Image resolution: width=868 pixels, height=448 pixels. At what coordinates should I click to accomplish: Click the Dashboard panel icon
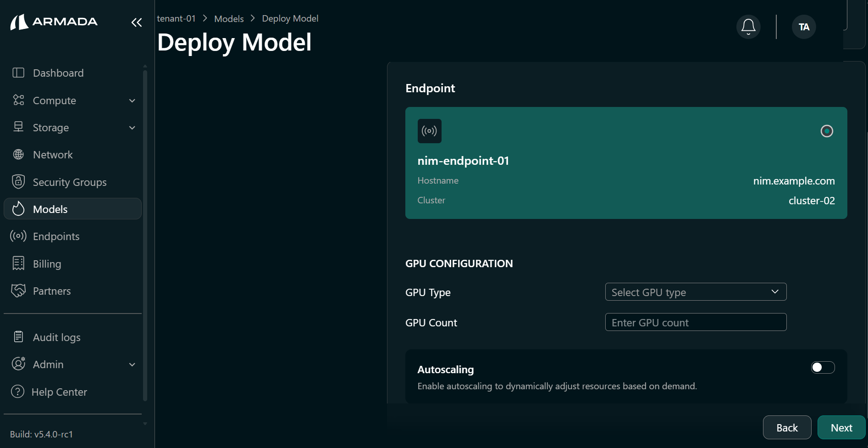(18, 73)
